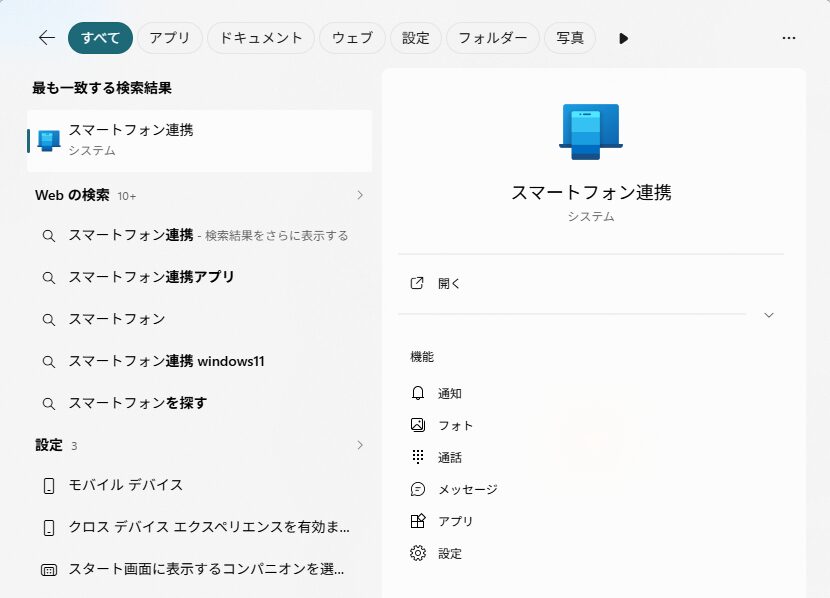Select web suggestion スマートフォンを探す
Viewport: 830px width, 598px height.
200,403
